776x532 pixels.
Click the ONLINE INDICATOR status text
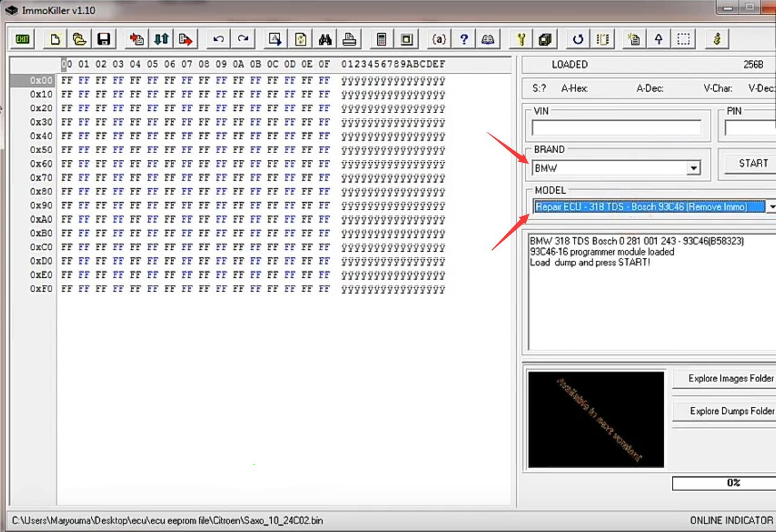[x=731, y=521]
